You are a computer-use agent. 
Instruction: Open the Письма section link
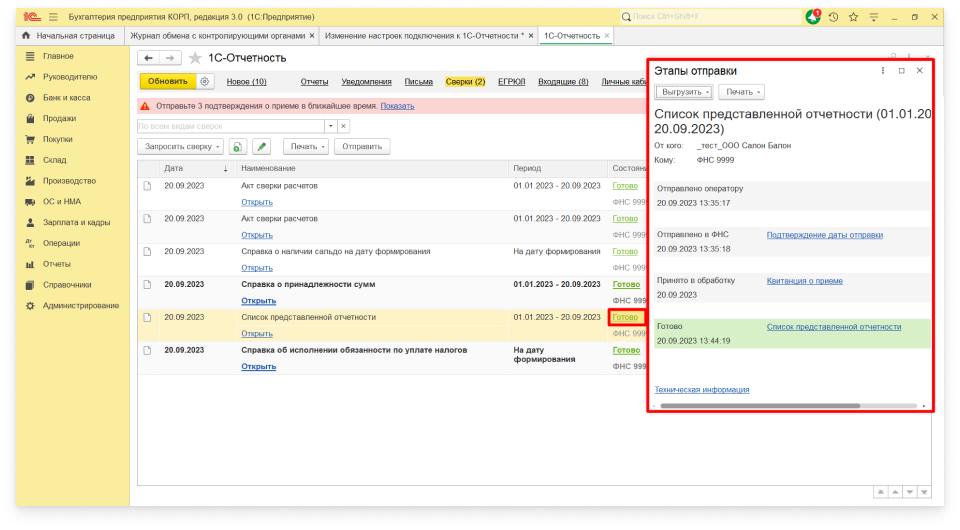(x=418, y=82)
